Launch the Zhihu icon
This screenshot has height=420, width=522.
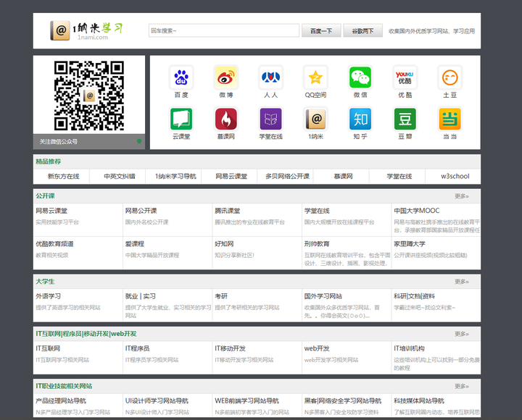360,119
